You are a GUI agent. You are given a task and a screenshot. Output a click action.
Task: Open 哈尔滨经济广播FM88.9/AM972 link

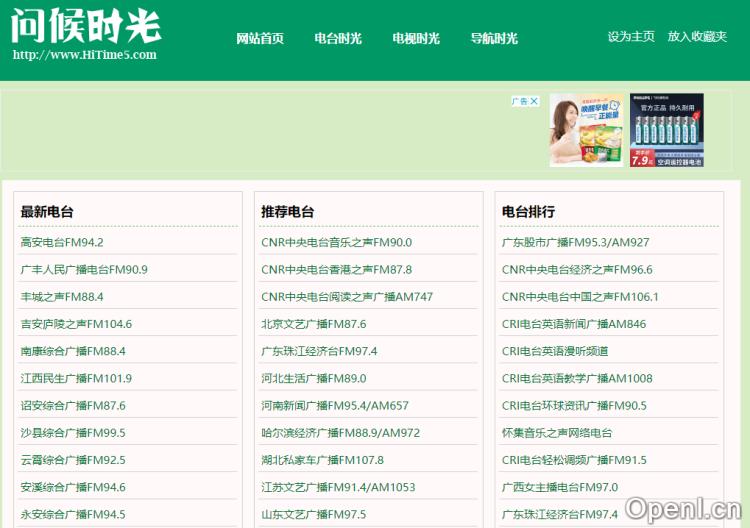[340, 433]
